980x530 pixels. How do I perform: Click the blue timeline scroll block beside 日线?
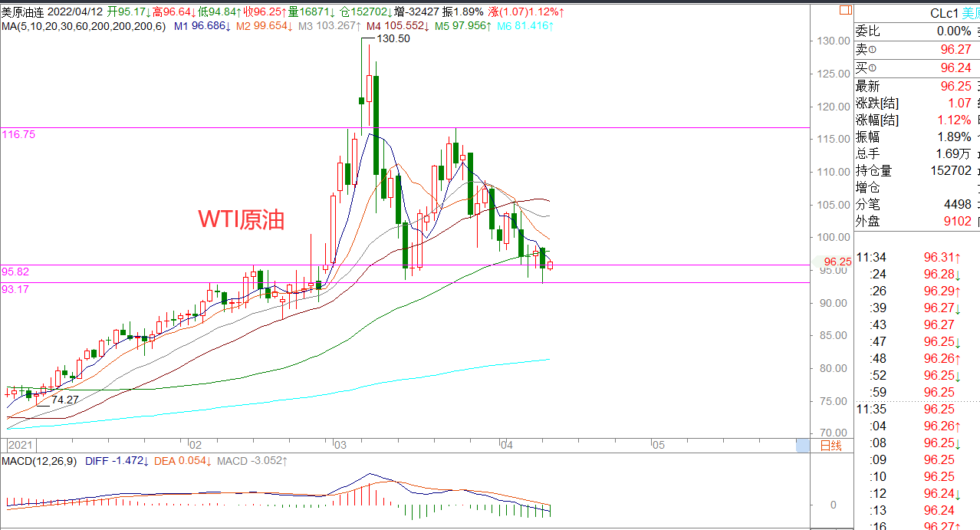click(x=802, y=445)
